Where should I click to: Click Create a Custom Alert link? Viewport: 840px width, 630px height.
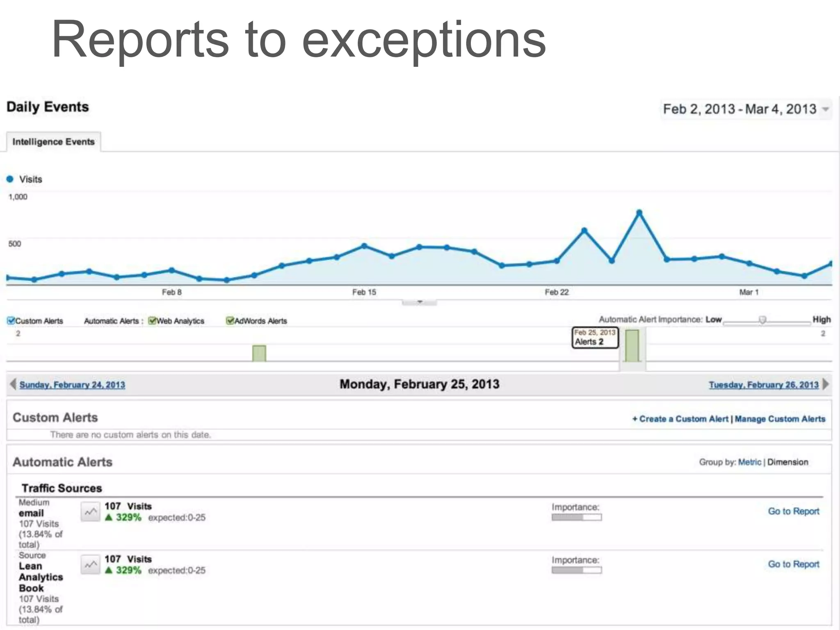pyautogui.click(x=680, y=419)
